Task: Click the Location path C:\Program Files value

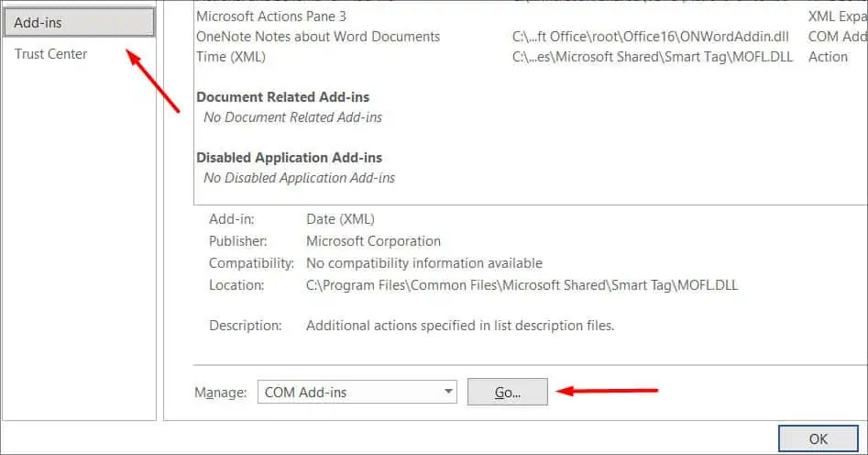Action: point(522,285)
